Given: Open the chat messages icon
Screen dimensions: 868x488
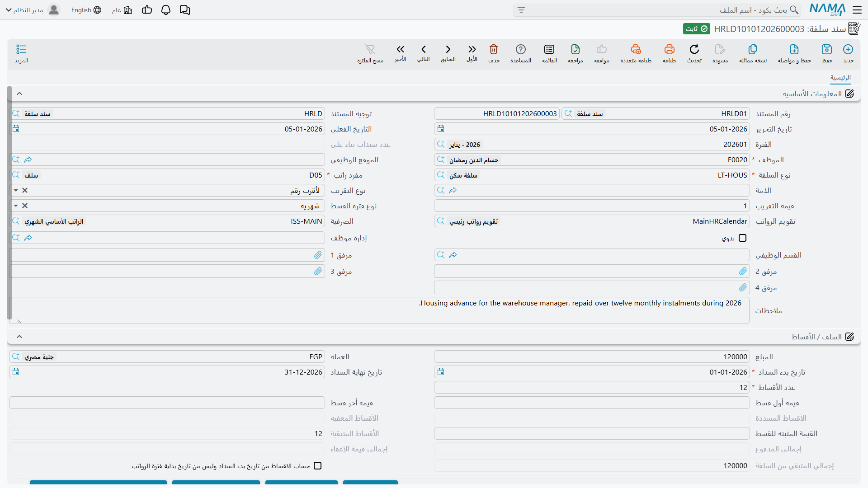Looking at the screenshot, I should click(x=185, y=10).
